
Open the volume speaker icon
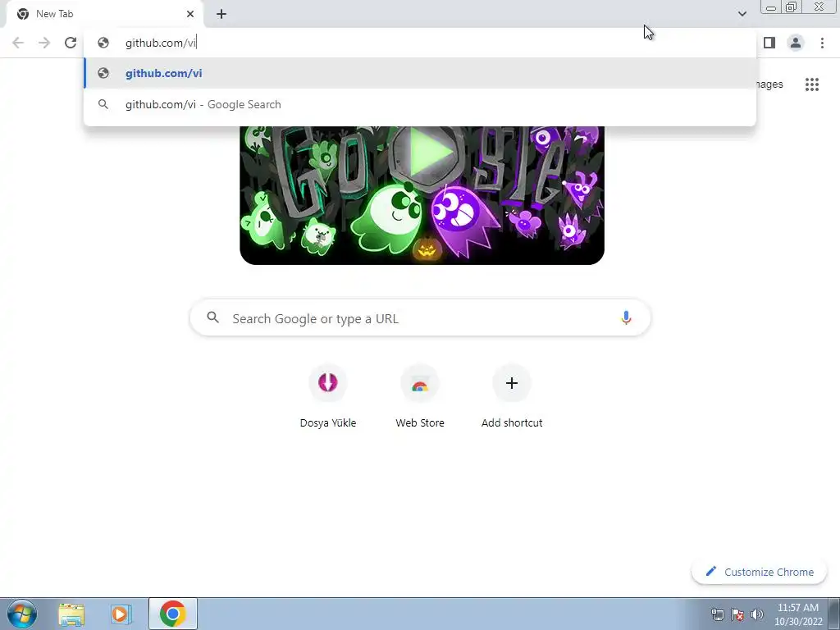[x=757, y=614]
